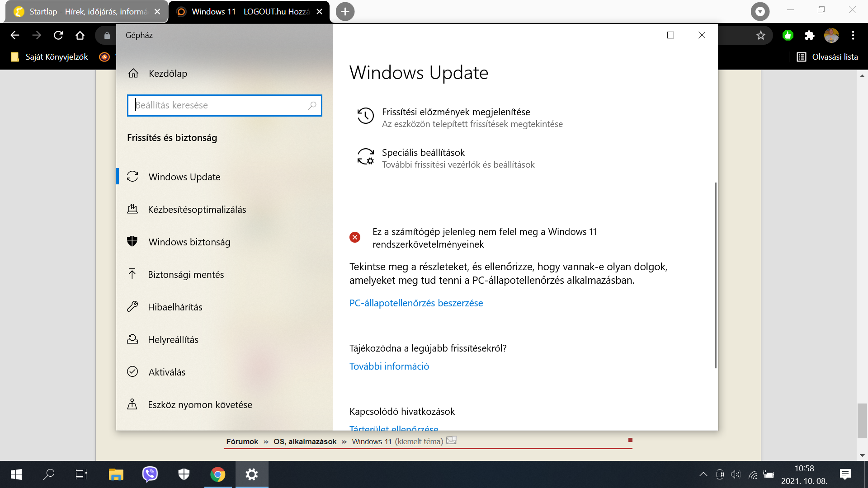
Task: Click the Chrome page scrollbar thumb
Action: [x=862, y=421]
